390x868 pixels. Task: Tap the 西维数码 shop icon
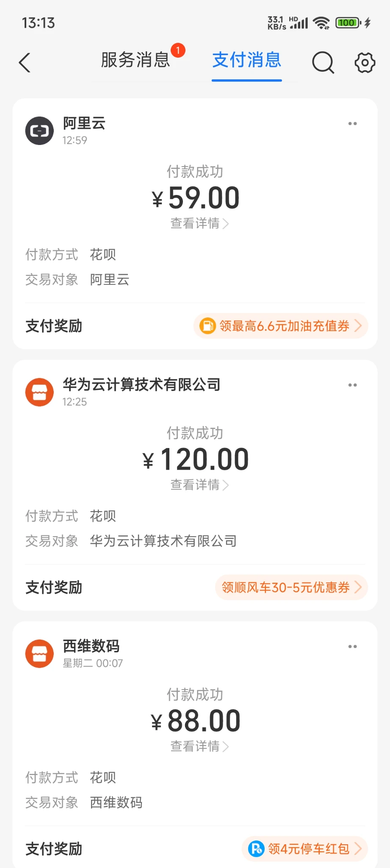coord(39,654)
